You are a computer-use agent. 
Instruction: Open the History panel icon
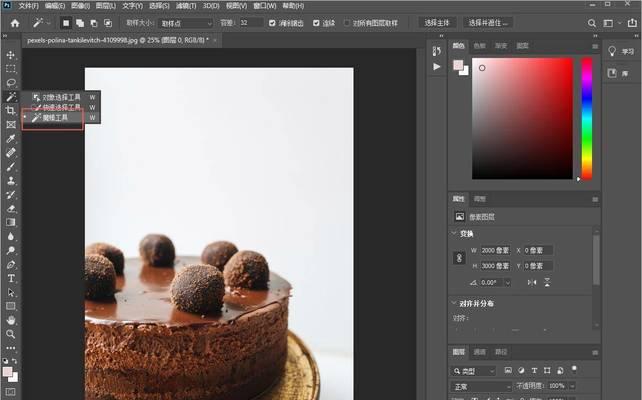[x=436, y=51]
